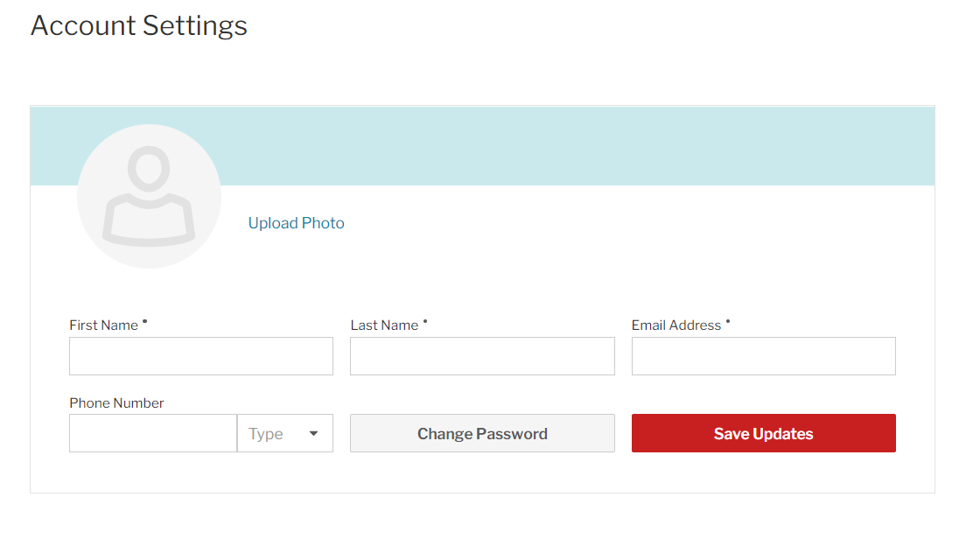Click required marker beside First Name
The image size is (980, 539).
coord(144,321)
